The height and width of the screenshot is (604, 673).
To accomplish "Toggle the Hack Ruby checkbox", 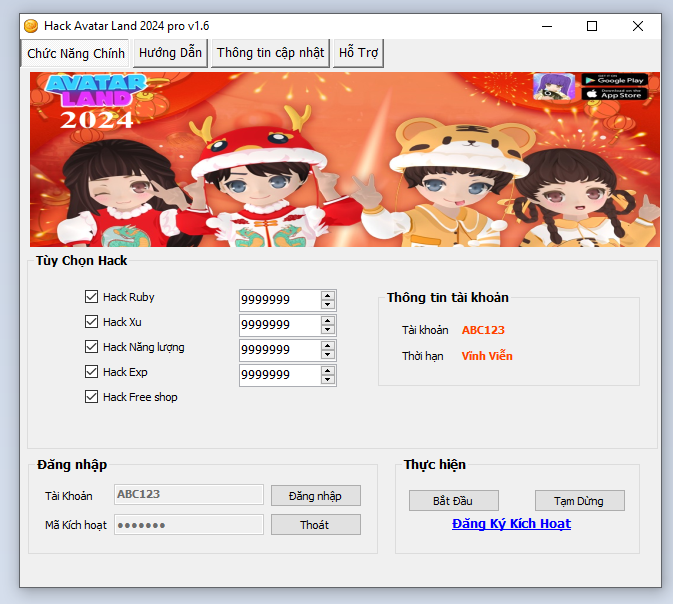I will point(91,297).
